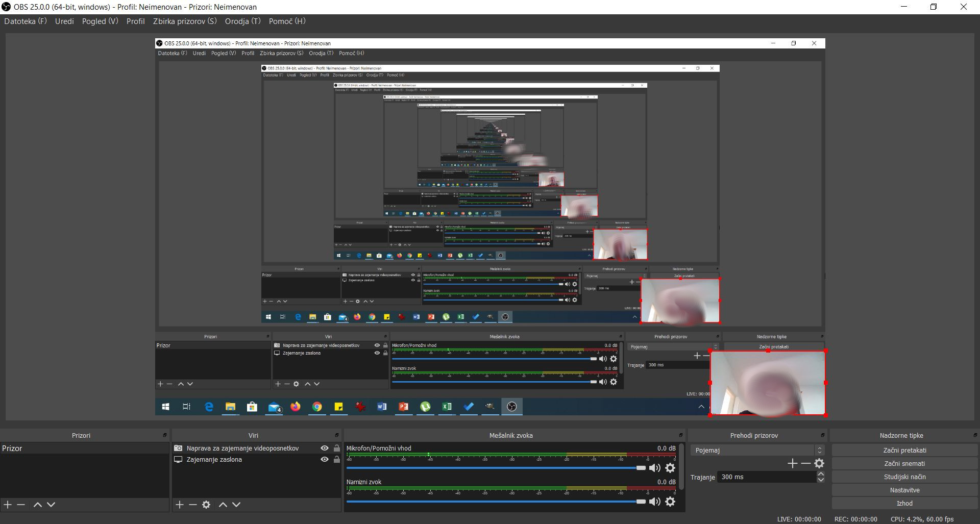This screenshot has height=524, width=980.
Task: Increase Trajanje duration with up arrow
Action: tap(821, 474)
